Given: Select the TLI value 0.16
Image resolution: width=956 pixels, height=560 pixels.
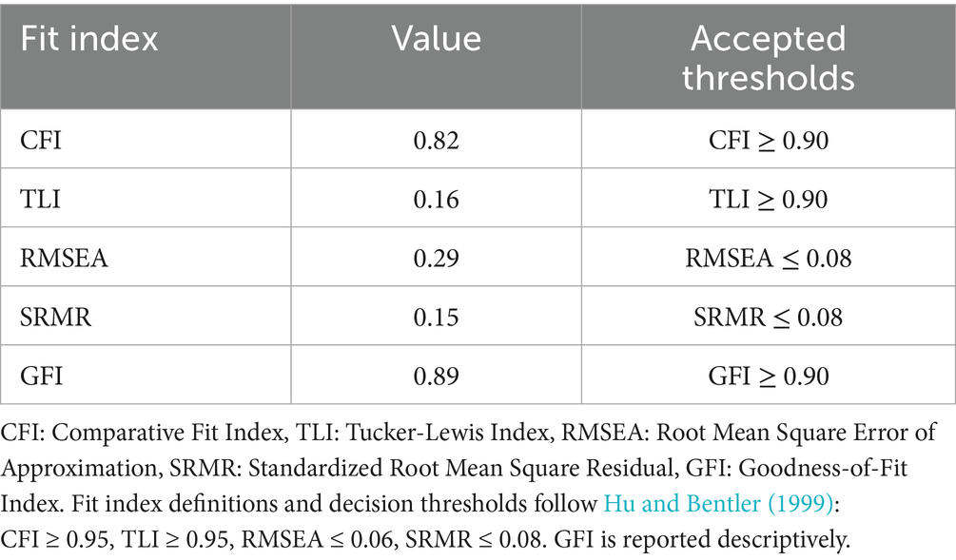Looking at the screenshot, I should click(437, 200).
